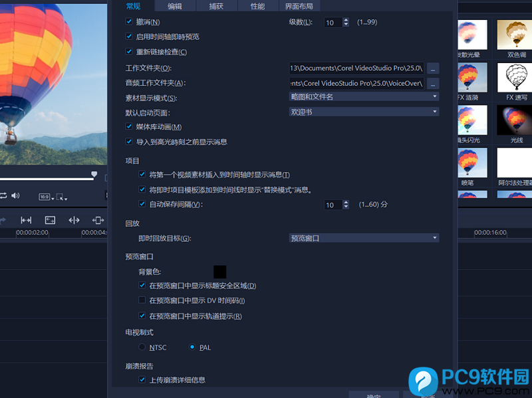
Task: Open the 默认启动页面 dropdown
Action: point(364,112)
